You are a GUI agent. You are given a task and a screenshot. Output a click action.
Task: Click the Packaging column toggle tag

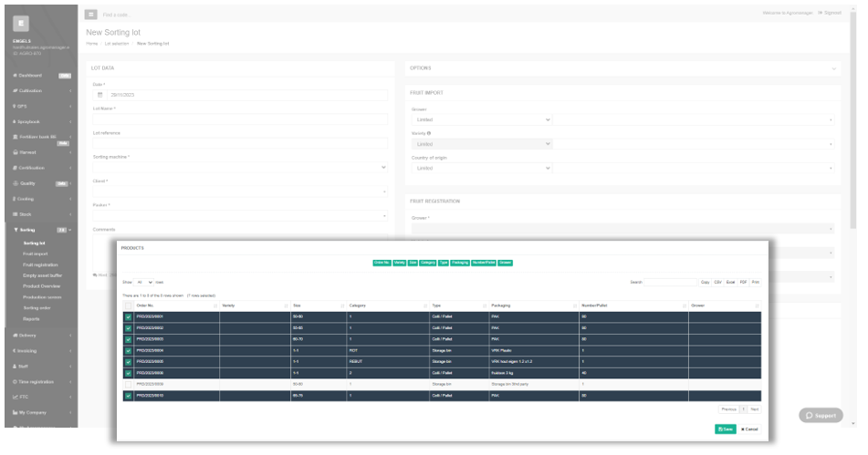(x=460, y=263)
